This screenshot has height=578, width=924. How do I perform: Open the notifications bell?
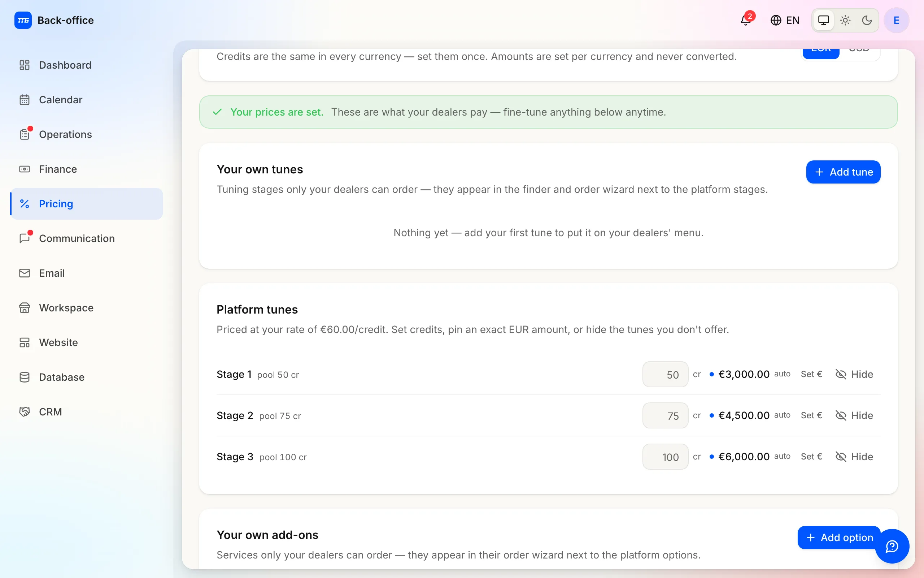(746, 20)
